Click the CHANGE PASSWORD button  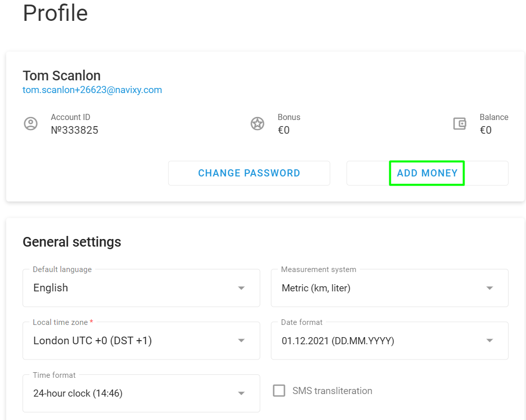tap(249, 173)
